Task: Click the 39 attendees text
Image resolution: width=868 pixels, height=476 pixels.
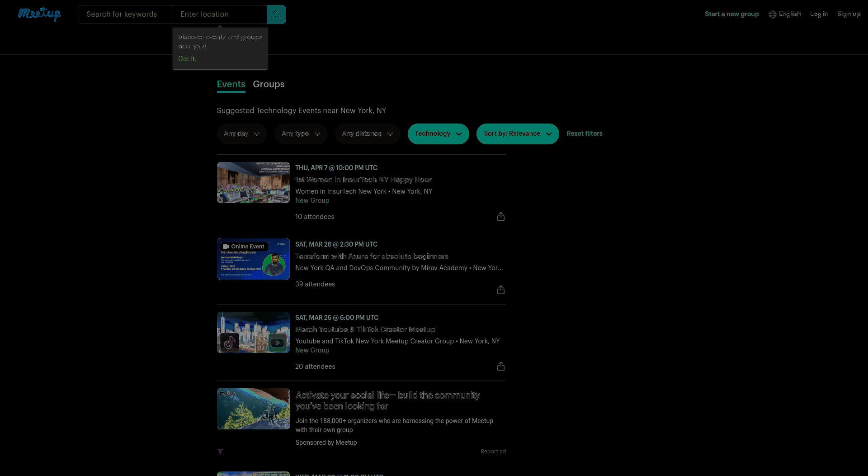Action: [x=315, y=285]
